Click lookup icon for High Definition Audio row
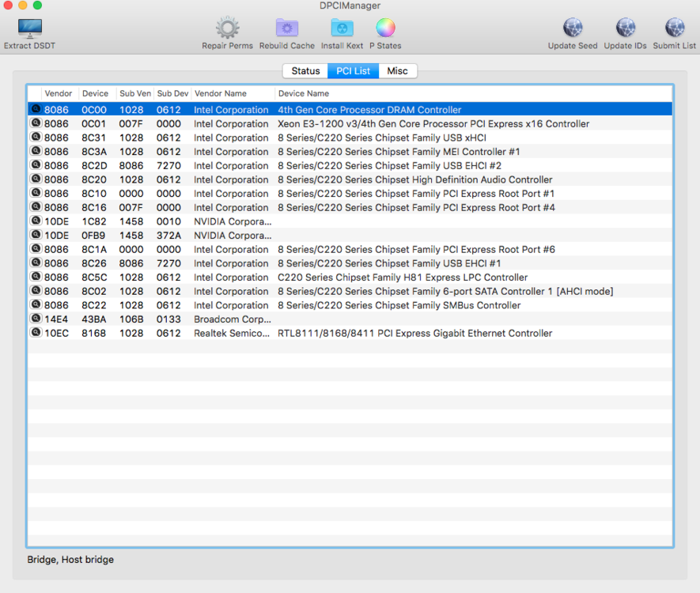Image resolution: width=700 pixels, height=593 pixels. coord(36,179)
